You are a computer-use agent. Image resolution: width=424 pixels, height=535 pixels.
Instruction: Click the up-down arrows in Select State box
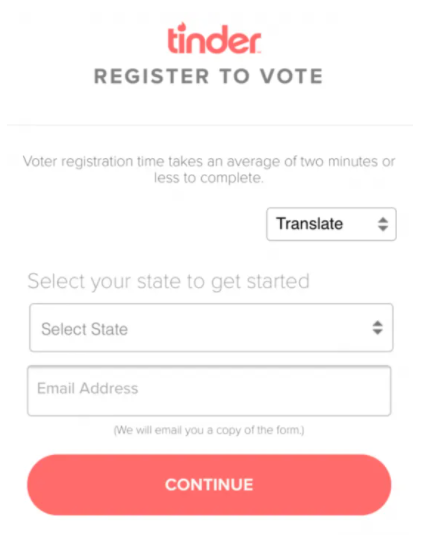click(x=377, y=328)
